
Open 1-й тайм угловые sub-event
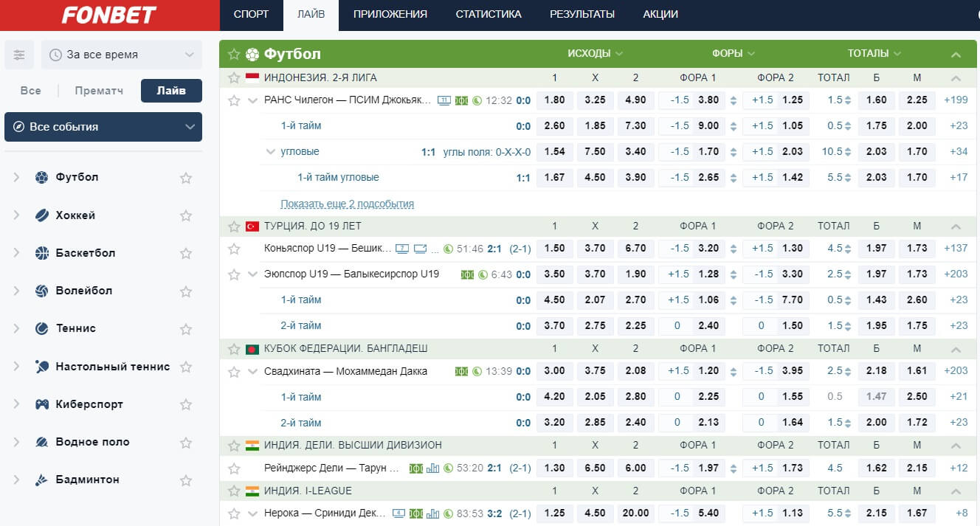[x=338, y=177]
